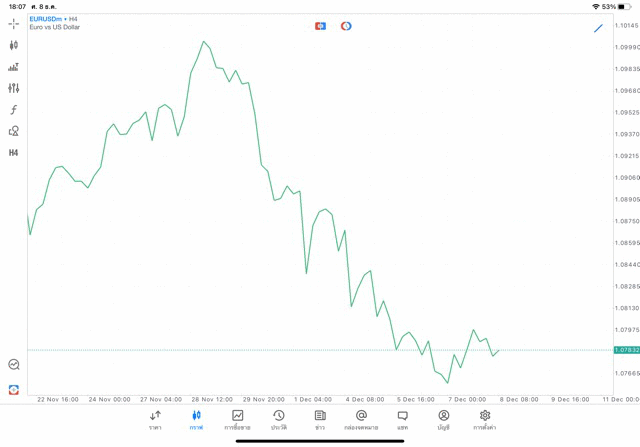Activate the crosshair tool

click(14, 23)
